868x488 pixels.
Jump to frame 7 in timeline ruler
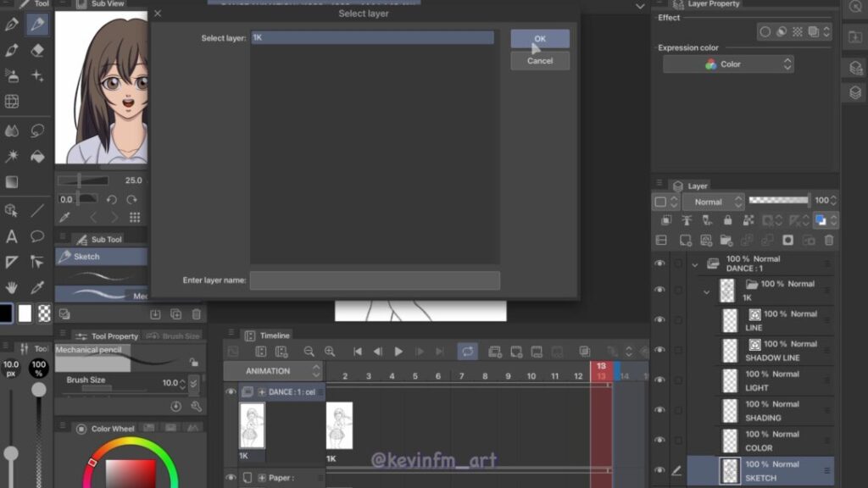point(461,376)
